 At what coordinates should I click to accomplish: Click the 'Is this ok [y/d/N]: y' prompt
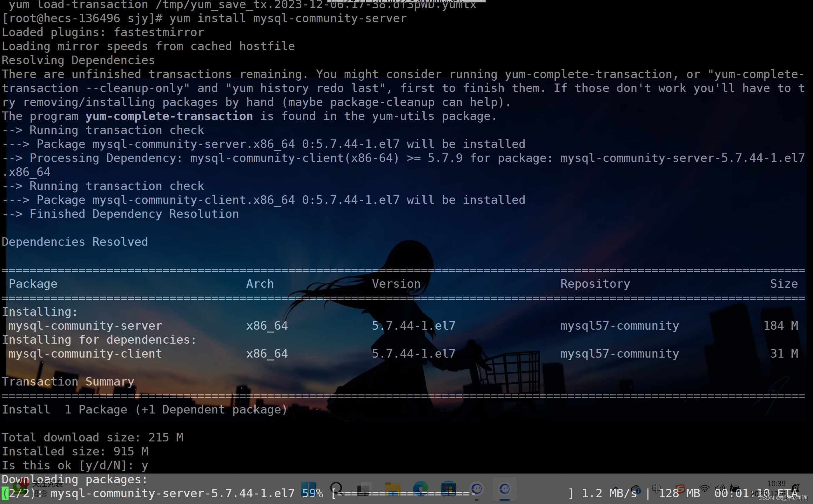(x=75, y=465)
